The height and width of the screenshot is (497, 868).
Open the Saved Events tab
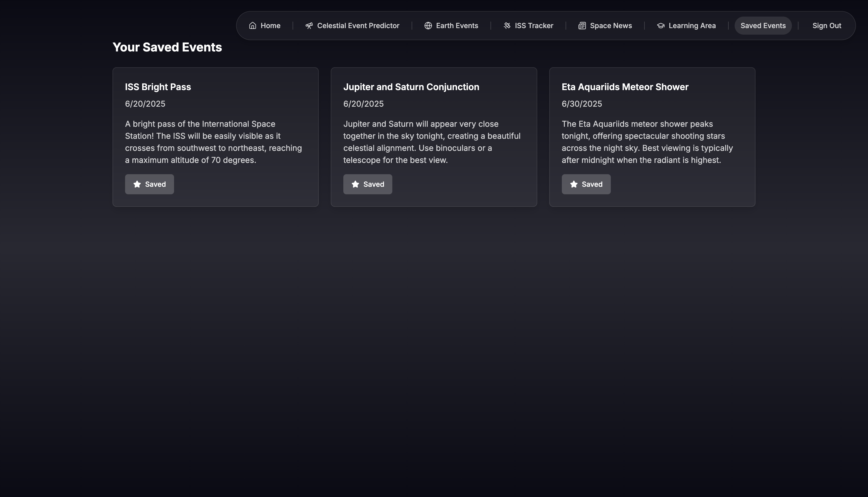(763, 26)
